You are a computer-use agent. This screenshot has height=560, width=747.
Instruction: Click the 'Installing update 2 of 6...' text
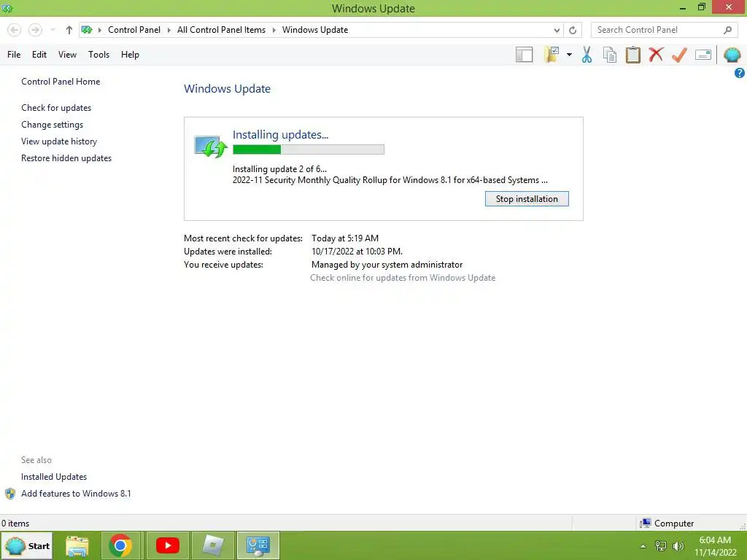(279, 169)
